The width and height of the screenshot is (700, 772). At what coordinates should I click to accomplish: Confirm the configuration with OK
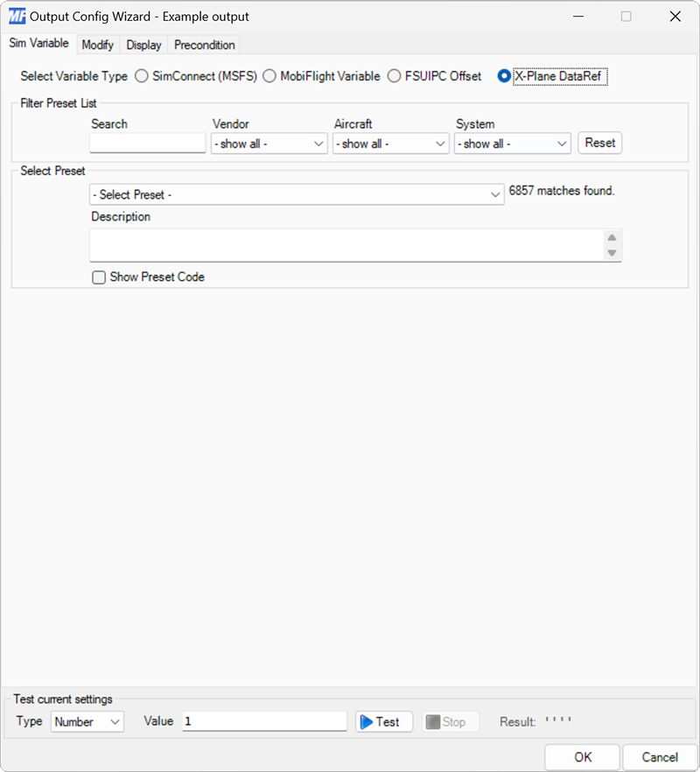[582, 757]
